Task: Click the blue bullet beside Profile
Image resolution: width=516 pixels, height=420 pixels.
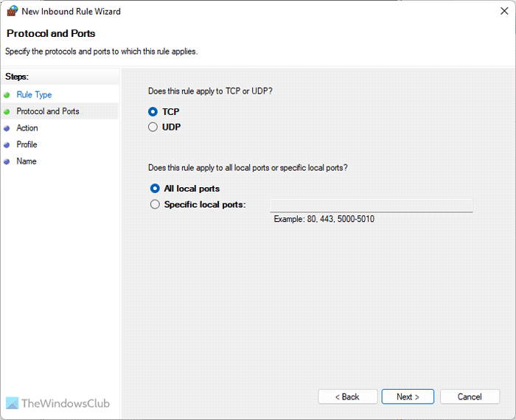Action: coord(7,144)
